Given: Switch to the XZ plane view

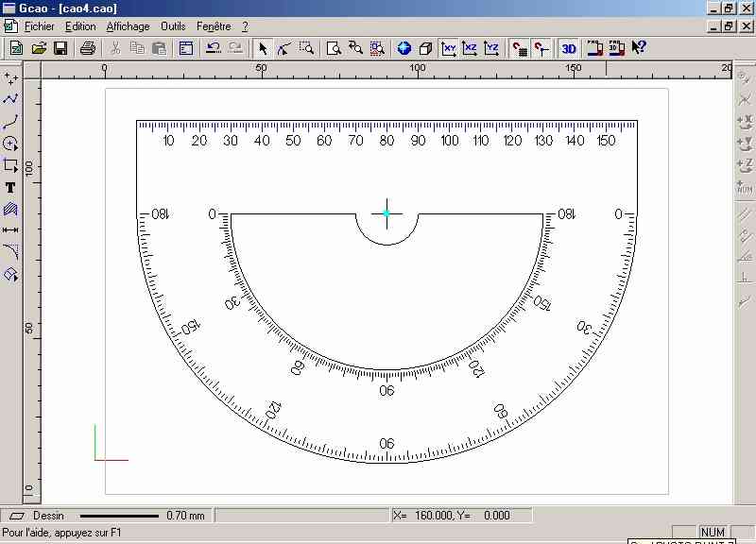Looking at the screenshot, I should pyautogui.click(x=470, y=48).
